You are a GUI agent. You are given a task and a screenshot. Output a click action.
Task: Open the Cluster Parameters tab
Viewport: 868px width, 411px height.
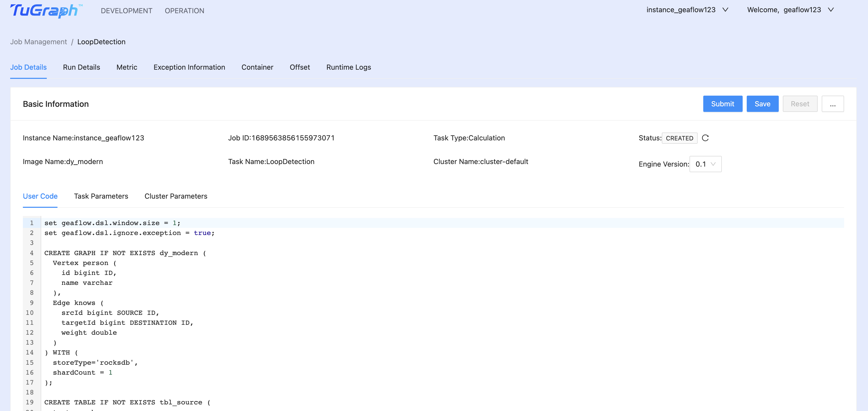pos(175,196)
